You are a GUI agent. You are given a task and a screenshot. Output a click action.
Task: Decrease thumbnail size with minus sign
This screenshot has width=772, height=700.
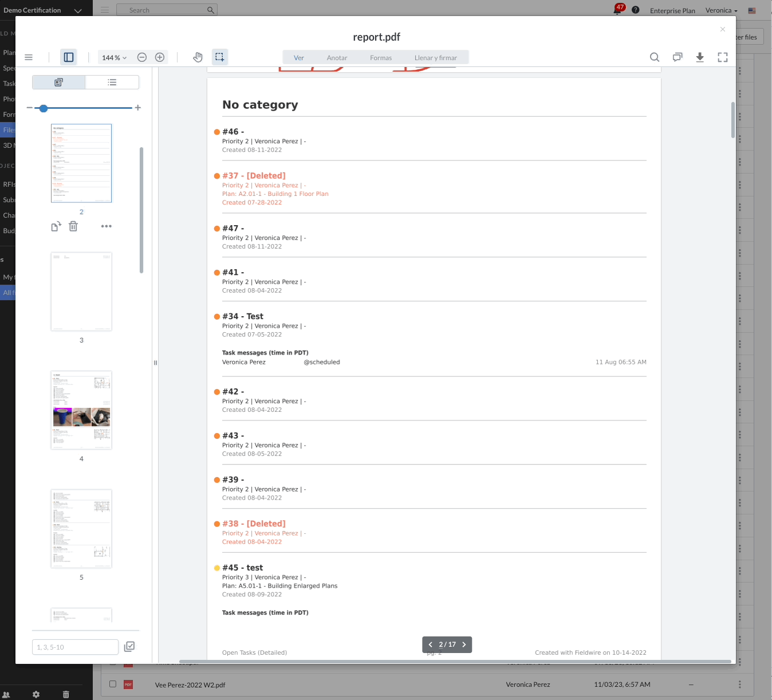click(x=29, y=108)
